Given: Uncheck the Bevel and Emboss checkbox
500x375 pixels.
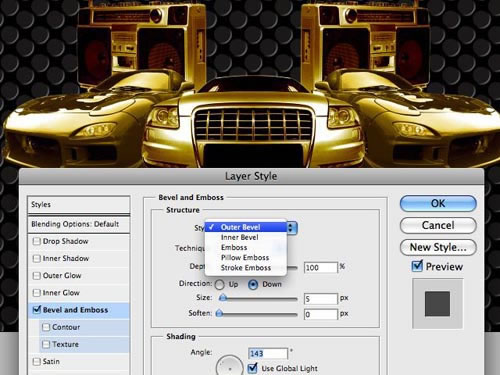Looking at the screenshot, I should coord(37,309).
